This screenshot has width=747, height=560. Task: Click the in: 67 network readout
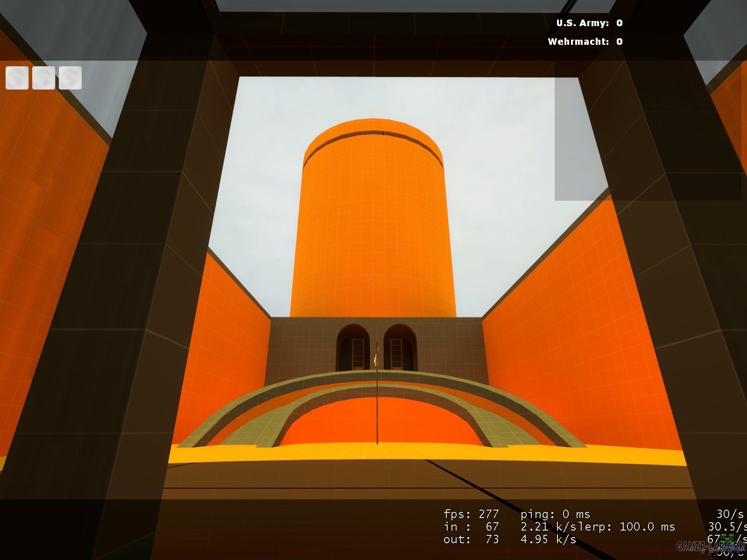click(x=471, y=527)
